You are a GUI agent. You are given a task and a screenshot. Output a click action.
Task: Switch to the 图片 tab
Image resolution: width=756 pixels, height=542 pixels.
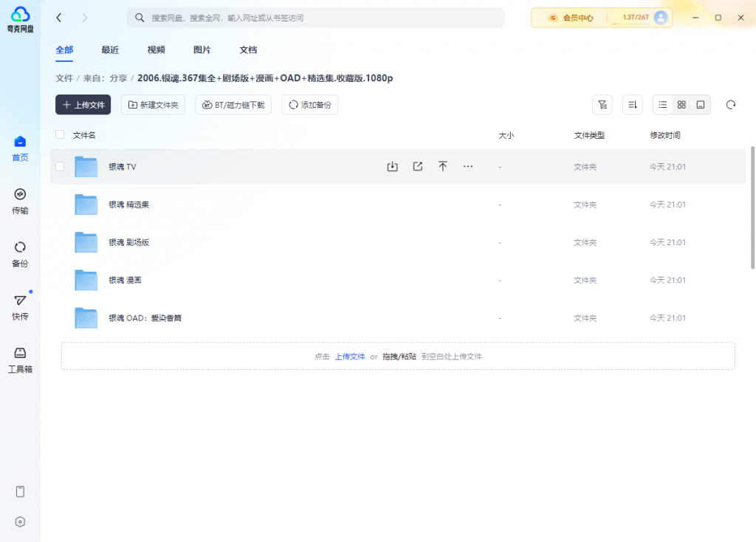pos(202,49)
